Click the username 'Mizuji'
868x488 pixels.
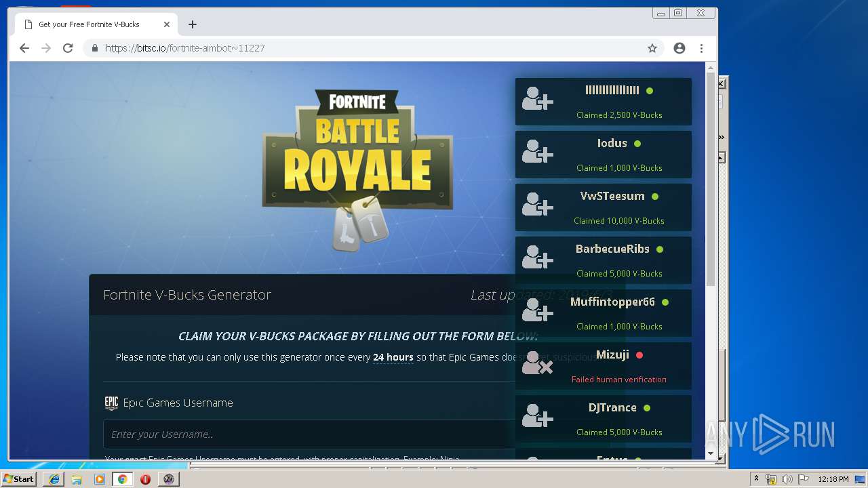pos(612,354)
